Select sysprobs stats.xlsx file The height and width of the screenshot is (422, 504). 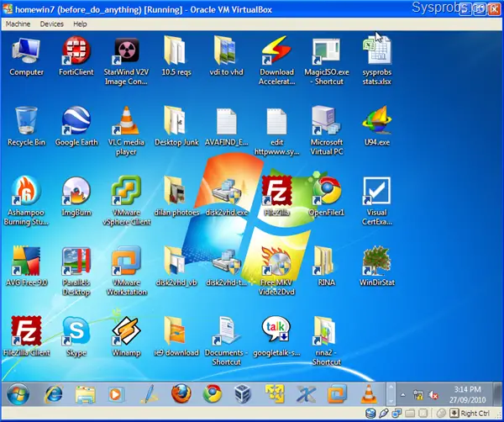[376, 61]
